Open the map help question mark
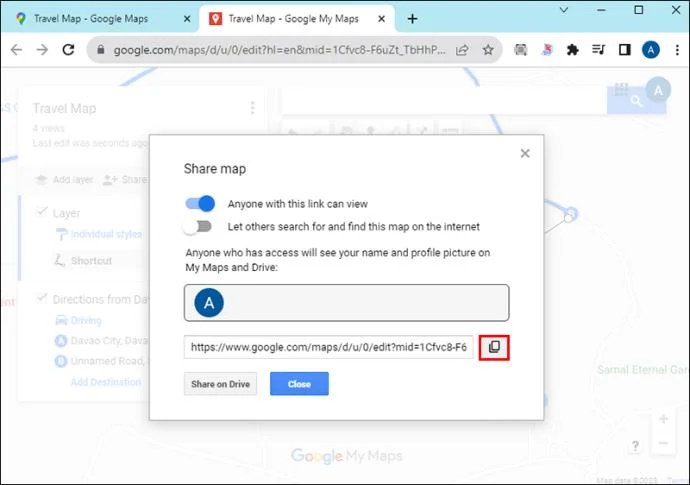 (x=635, y=446)
